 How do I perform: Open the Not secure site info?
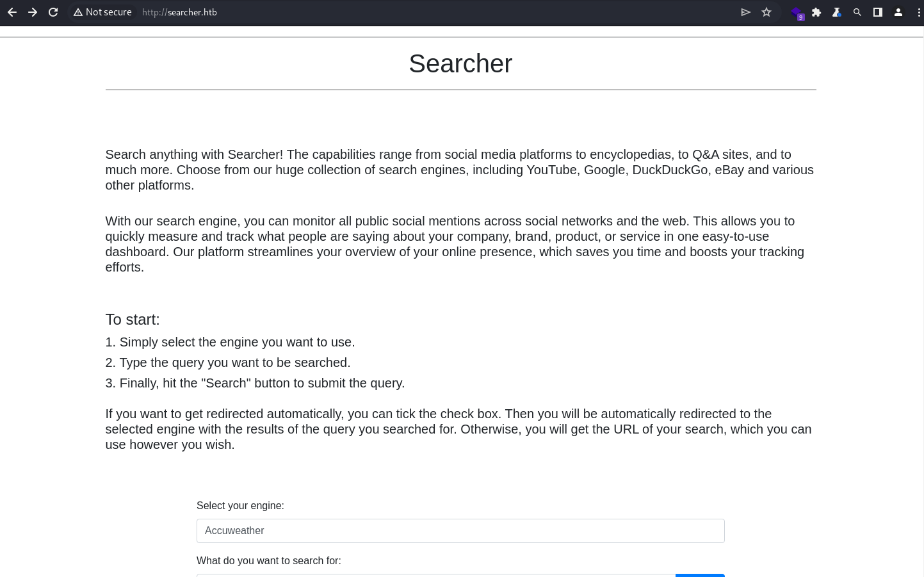point(102,12)
